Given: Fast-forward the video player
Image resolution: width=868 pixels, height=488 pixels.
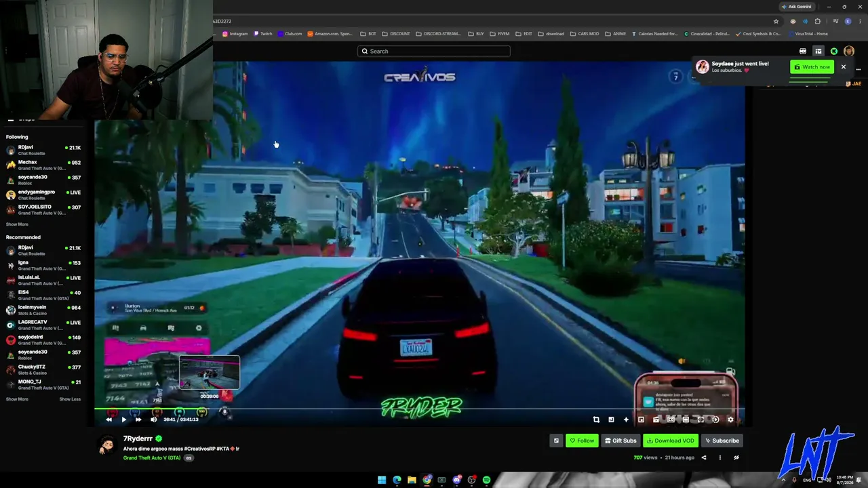Looking at the screenshot, I should pos(138,420).
